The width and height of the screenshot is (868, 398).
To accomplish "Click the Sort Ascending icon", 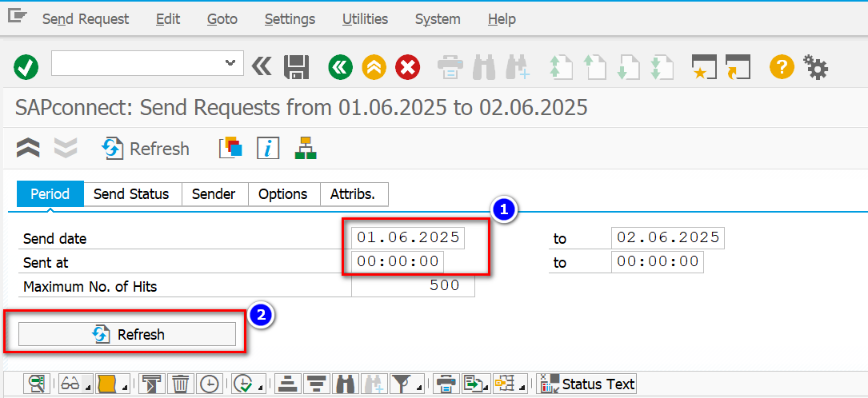I will coord(286,383).
